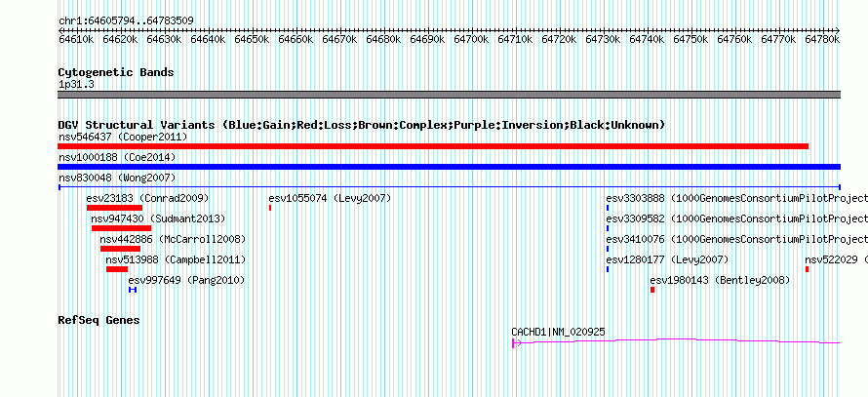Click the red esv23183 variant bar
Viewport: 868px width, 397px height.
pyautogui.click(x=114, y=208)
